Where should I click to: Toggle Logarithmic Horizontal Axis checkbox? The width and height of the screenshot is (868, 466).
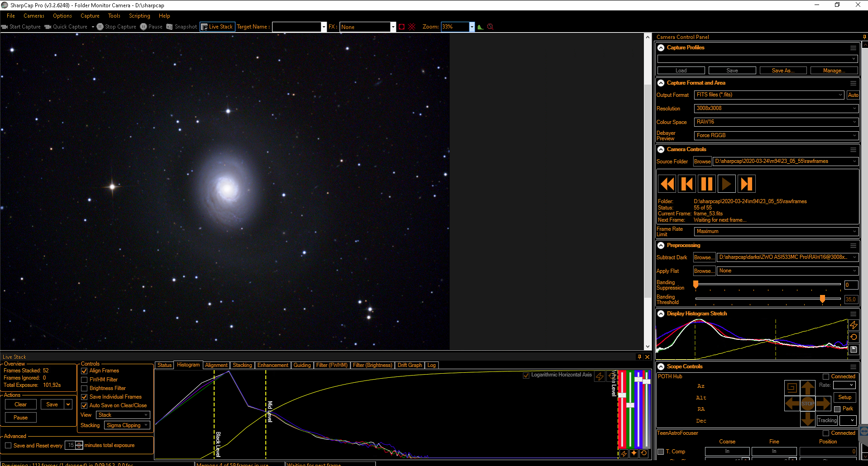point(526,375)
